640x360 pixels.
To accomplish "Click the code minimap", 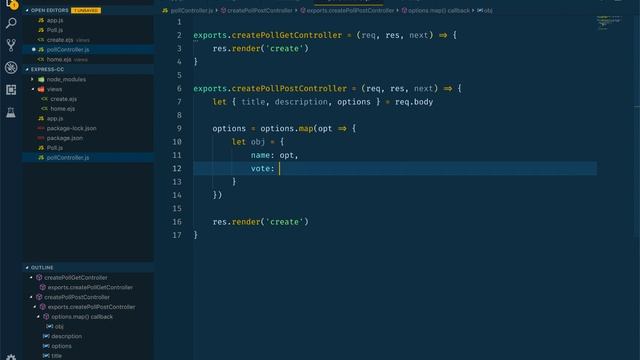I will (x=610, y=22).
